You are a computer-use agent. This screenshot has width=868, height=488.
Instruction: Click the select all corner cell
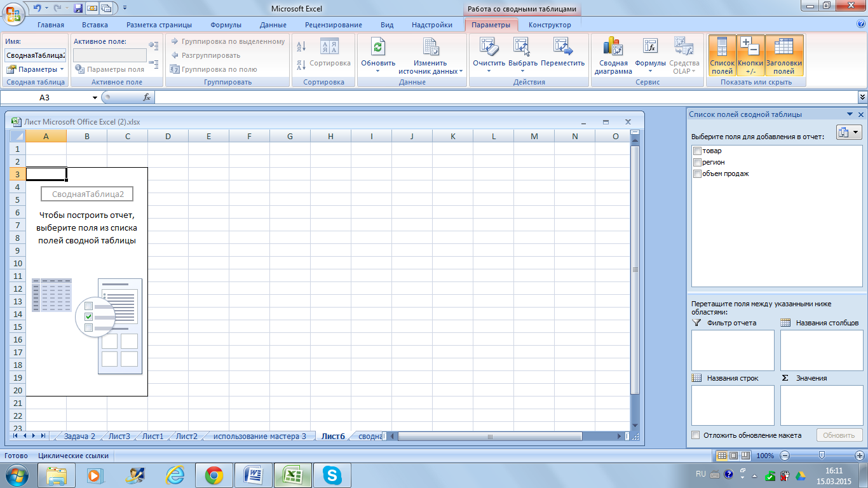(x=17, y=136)
